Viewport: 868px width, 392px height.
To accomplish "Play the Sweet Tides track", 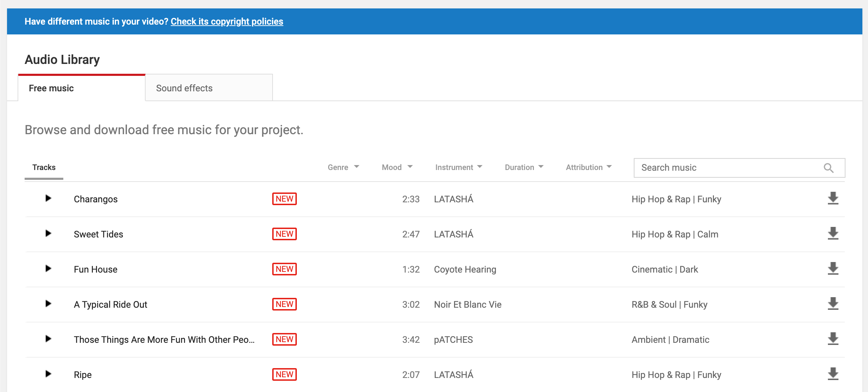I will point(48,234).
